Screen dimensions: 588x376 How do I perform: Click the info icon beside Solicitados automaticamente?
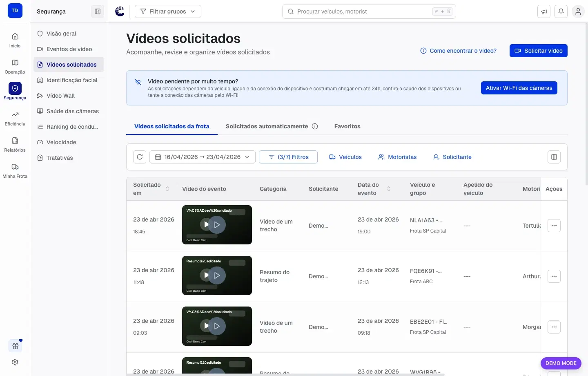[x=315, y=126]
